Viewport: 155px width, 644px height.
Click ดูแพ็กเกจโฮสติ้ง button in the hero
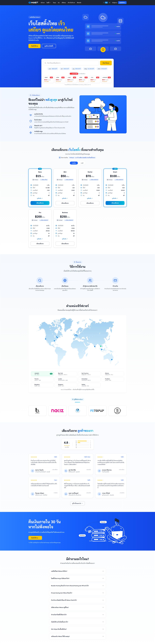point(49,46)
